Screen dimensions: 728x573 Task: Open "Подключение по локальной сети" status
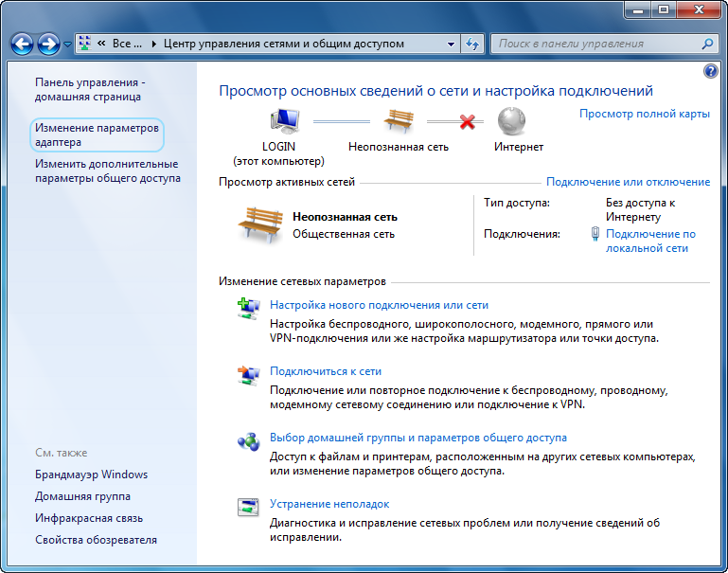point(650,241)
